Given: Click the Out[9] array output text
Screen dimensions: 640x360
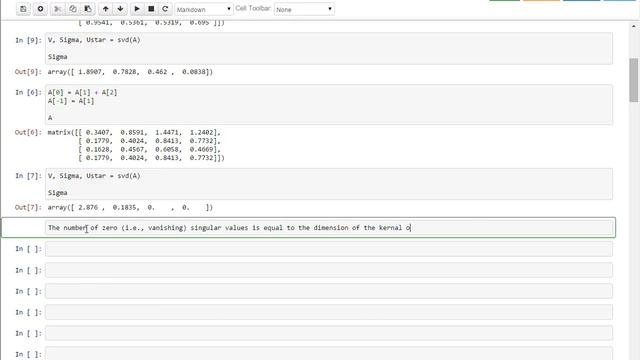Looking at the screenshot, I should click(130, 72).
